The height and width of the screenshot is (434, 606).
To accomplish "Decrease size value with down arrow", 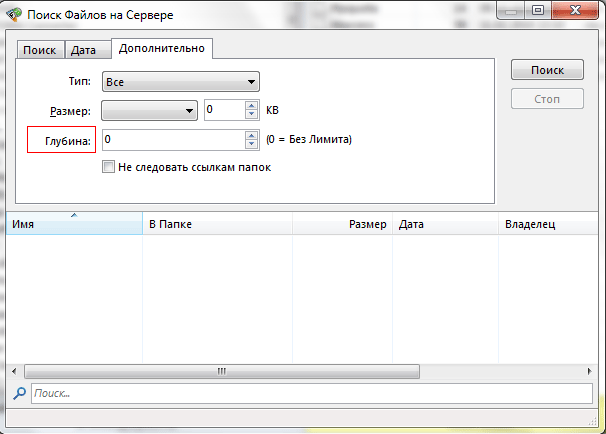I will pyautogui.click(x=251, y=116).
